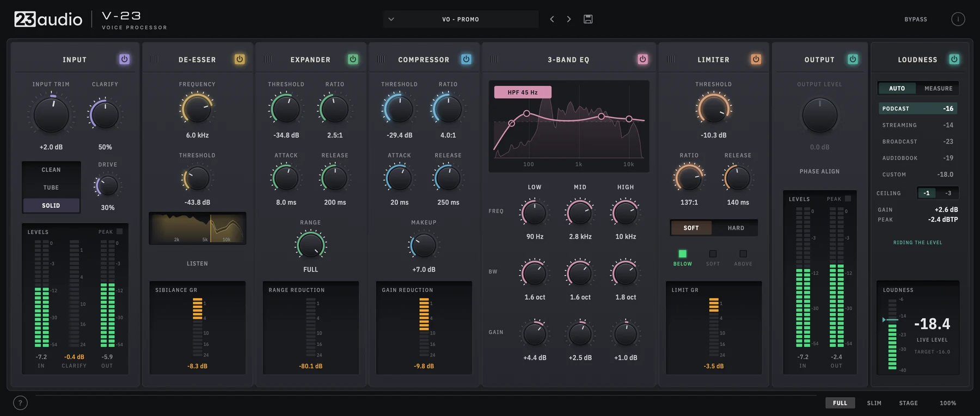Screen dimensions: 980x416
Task: Choose the BROADCAST loudness target
Action: (917, 141)
